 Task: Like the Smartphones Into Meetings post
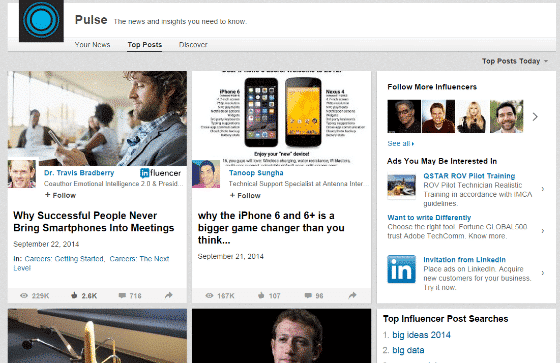74,295
